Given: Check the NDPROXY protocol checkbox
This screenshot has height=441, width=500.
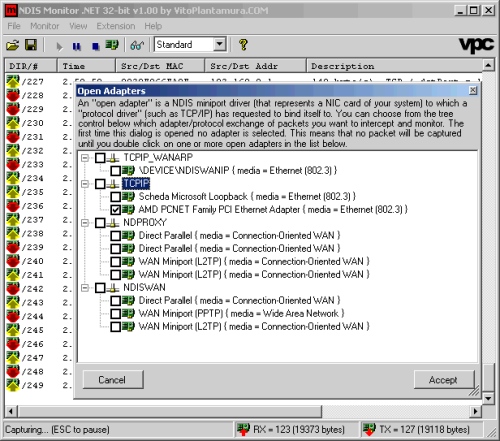Looking at the screenshot, I should coord(100,223).
